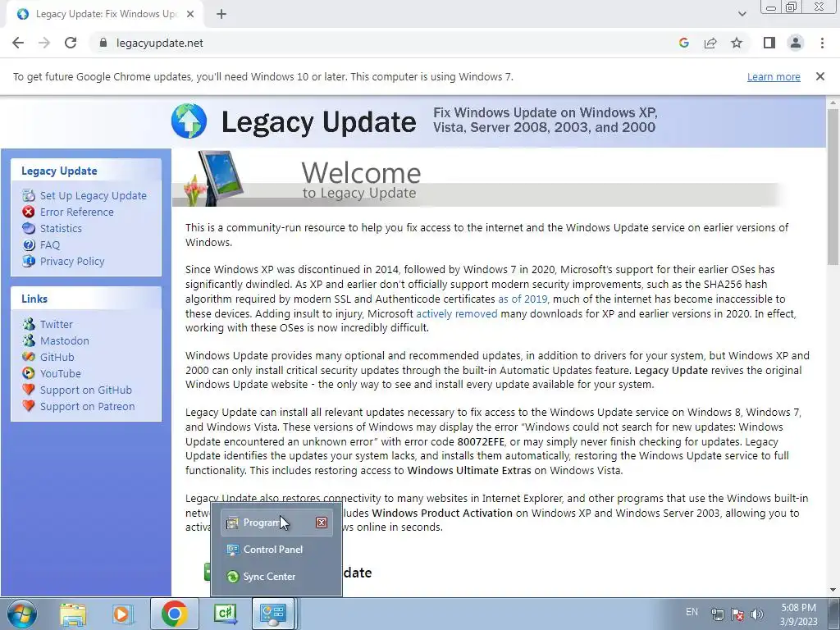Click the volume speaker tray icon
This screenshot has height=630, width=840.
757,614
